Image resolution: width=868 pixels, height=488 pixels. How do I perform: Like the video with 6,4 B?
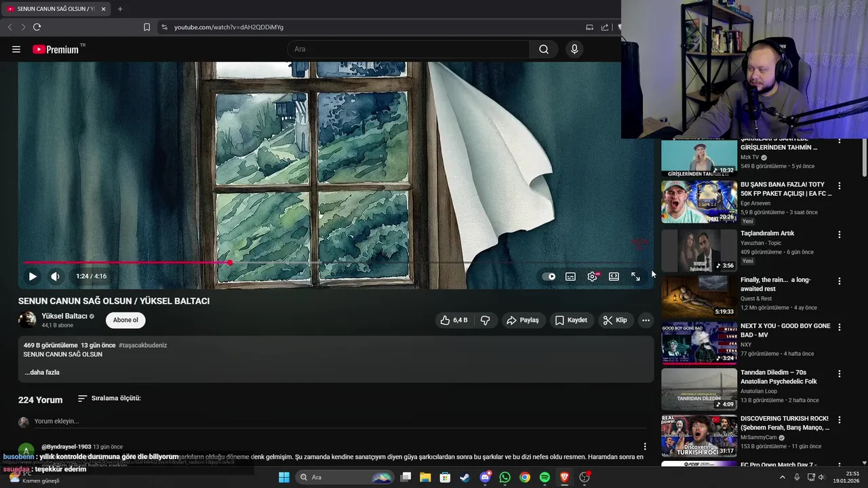tap(454, 320)
